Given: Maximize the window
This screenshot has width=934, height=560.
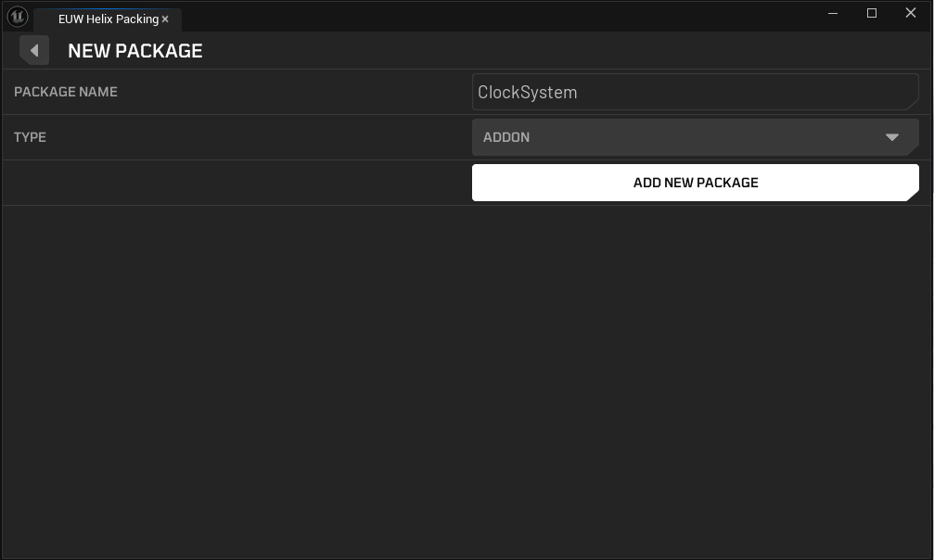Looking at the screenshot, I should pos(872,13).
